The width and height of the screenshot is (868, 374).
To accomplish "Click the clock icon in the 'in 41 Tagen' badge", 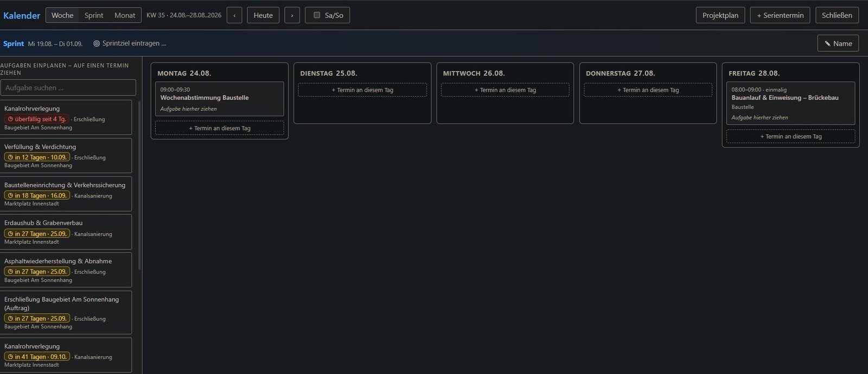I will pyautogui.click(x=10, y=357).
